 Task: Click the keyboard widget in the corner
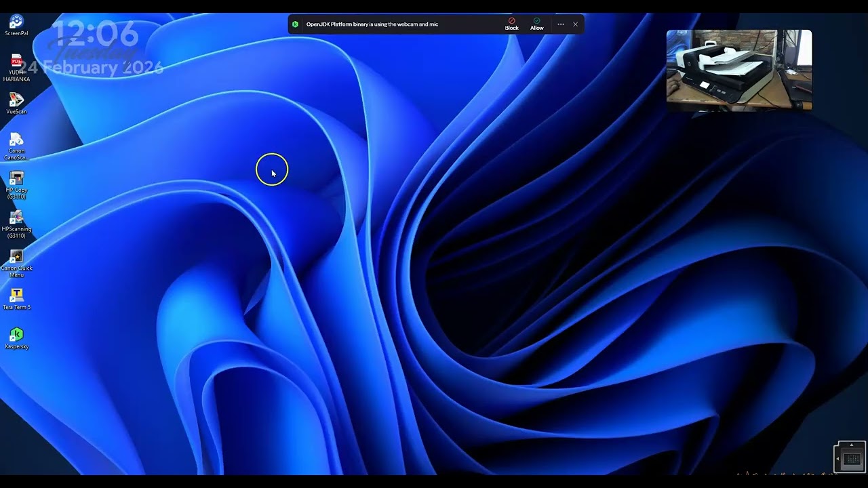(852, 460)
